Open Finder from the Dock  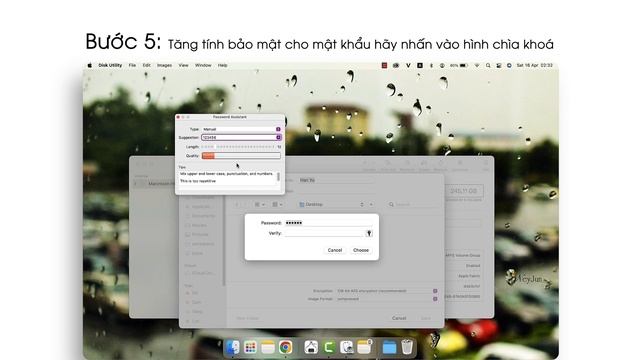pos(233,347)
